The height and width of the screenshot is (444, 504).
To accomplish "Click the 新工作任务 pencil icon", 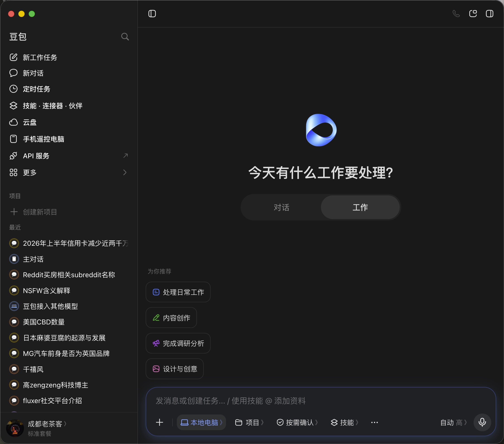I will point(14,57).
